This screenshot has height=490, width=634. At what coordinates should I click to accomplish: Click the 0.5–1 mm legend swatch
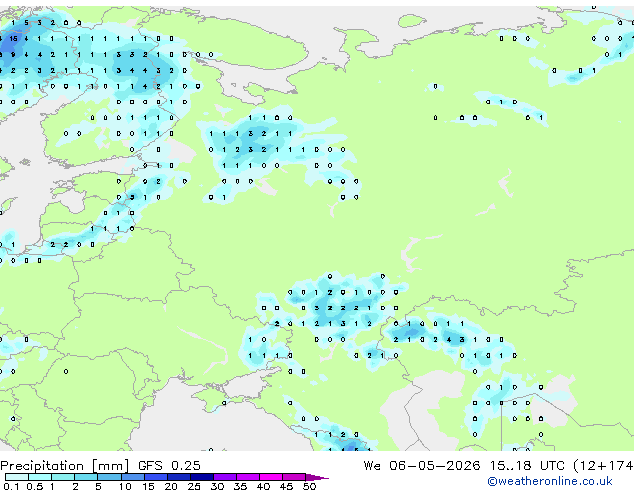coord(40,477)
